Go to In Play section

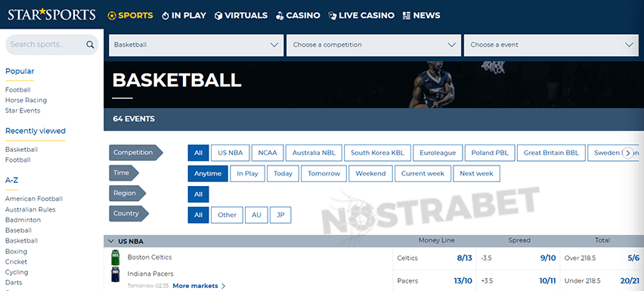point(184,16)
